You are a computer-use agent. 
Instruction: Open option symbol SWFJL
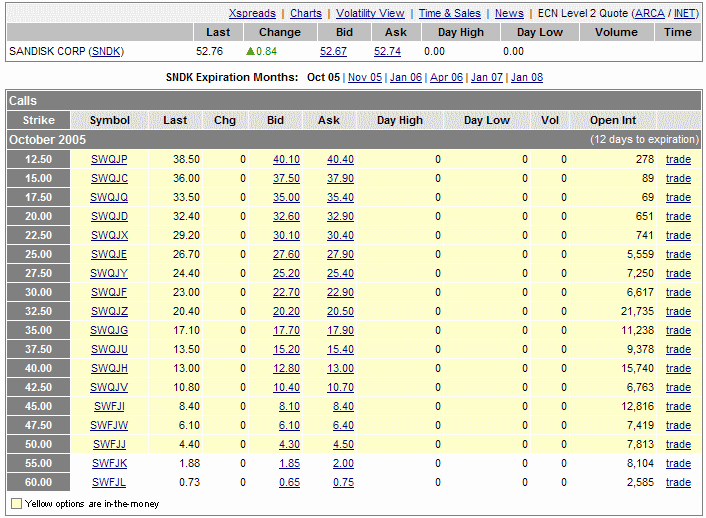click(x=109, y=482)
